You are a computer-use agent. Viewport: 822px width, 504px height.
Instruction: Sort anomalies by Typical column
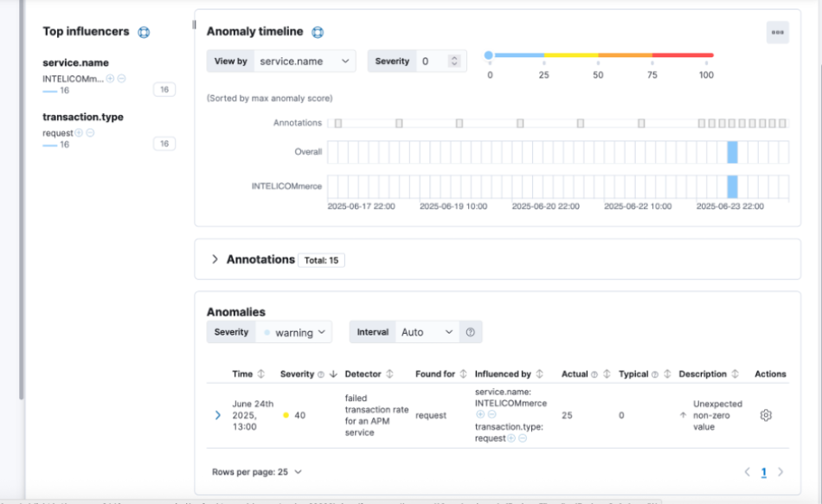(667, 374)
